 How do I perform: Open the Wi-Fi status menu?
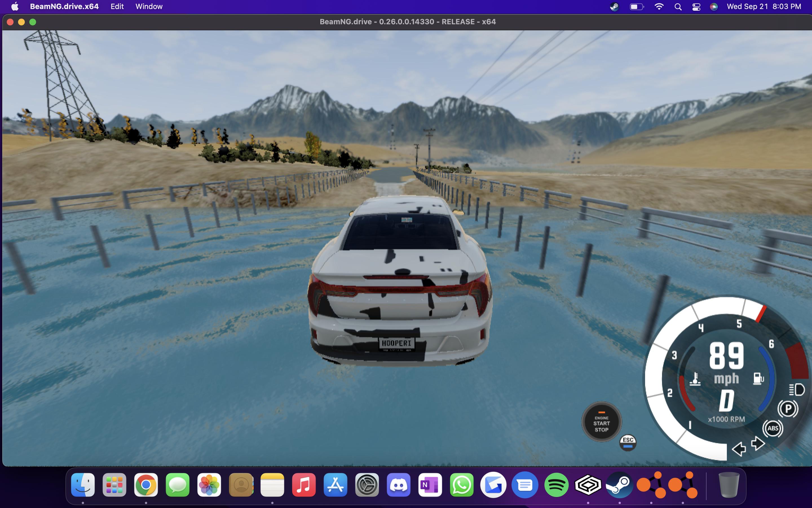coord(659,6)
